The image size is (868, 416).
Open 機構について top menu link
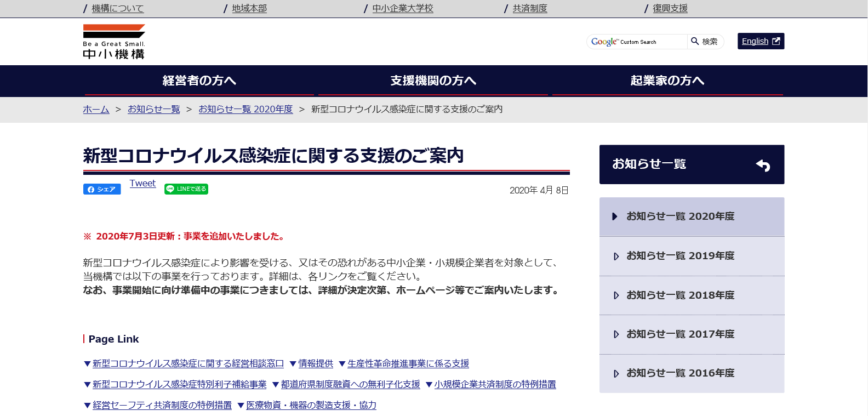click(118, 8)
